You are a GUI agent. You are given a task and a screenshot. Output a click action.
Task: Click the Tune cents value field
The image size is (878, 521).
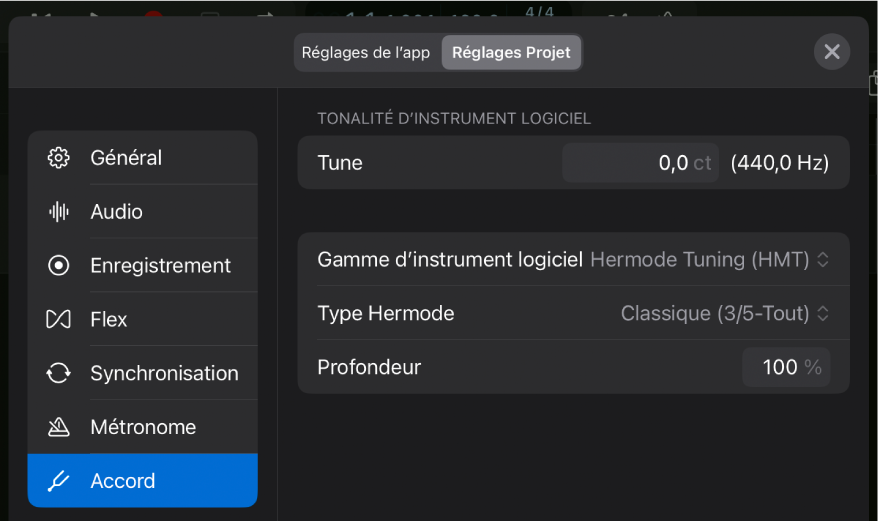pyautogui.click(x=640, y=163)
